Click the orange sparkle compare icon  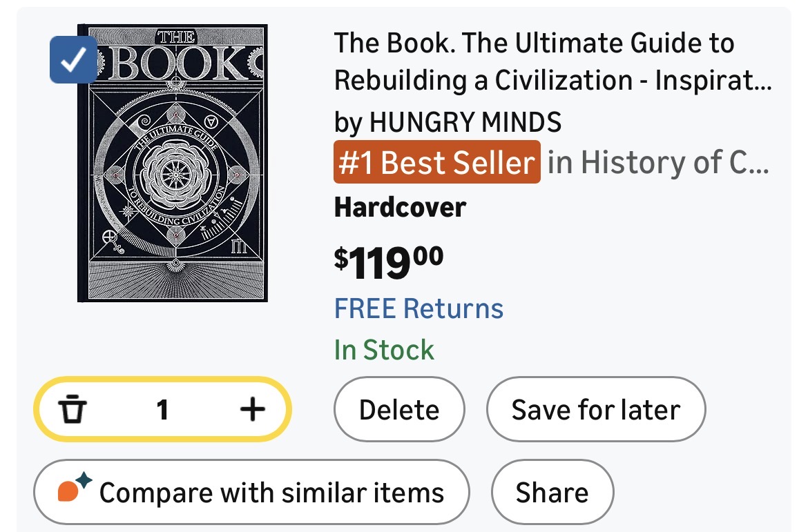[73, 489]
